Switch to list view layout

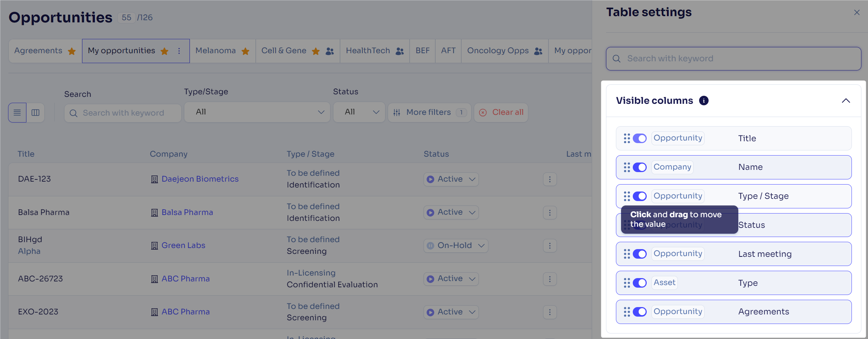click(17, 113)
